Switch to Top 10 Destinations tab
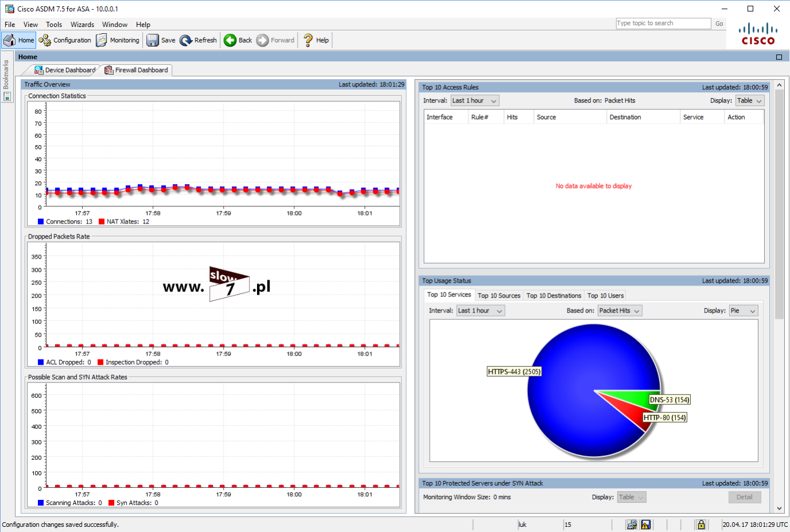The image size is (790, 532). [554, 296]
